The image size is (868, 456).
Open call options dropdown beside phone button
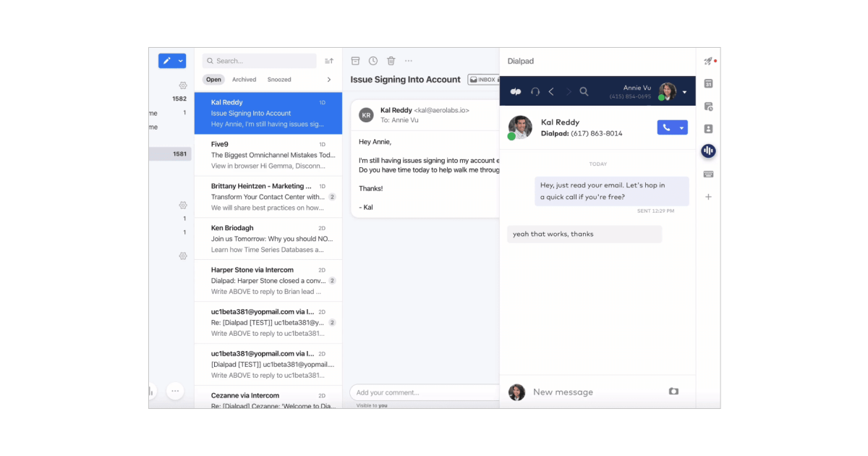(681, 127)
